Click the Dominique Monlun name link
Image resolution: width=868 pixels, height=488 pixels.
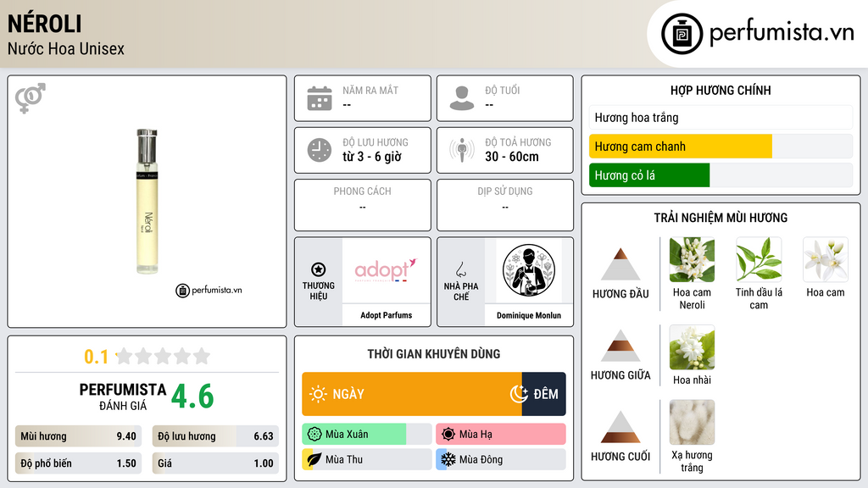pos(529,315)
